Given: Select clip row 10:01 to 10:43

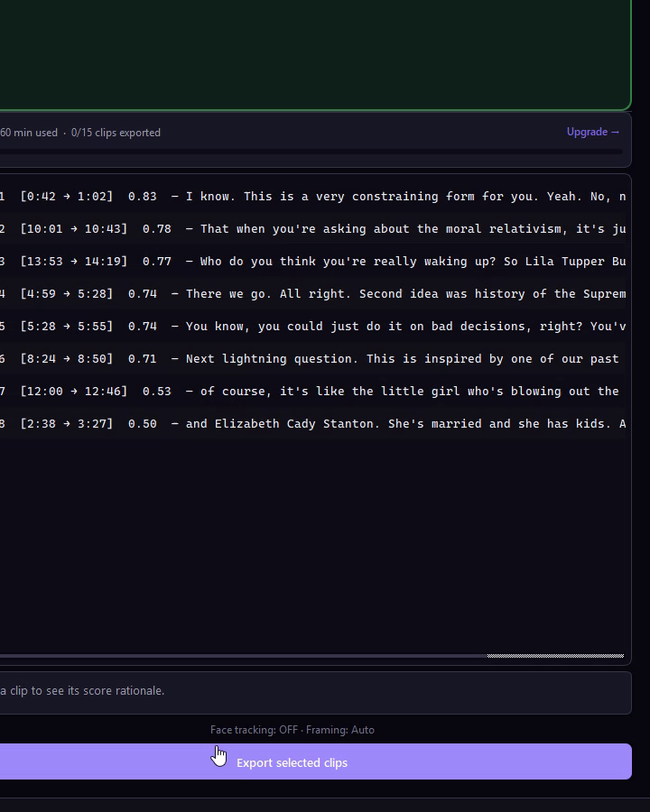Looking at the screenshot, I should click(x=312, y=229).
